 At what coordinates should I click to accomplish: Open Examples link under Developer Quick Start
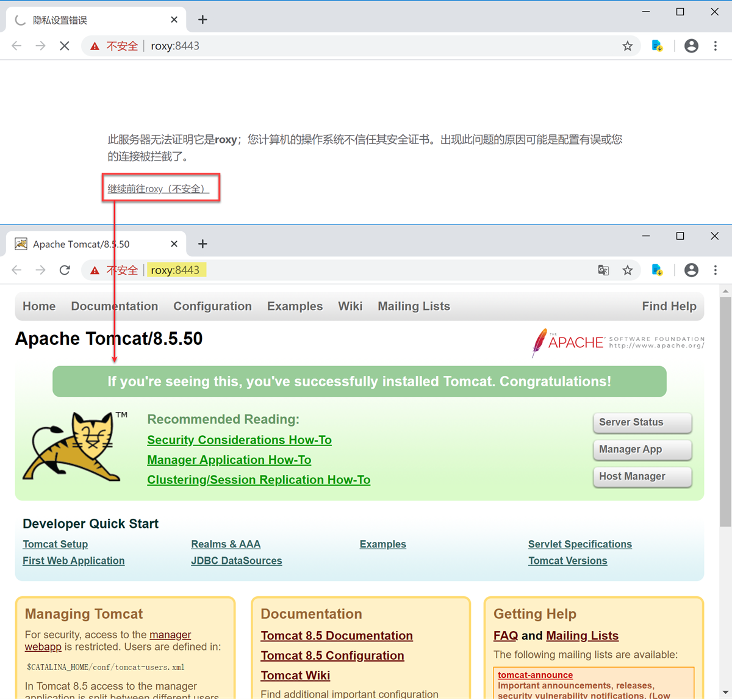pos(382,544)
